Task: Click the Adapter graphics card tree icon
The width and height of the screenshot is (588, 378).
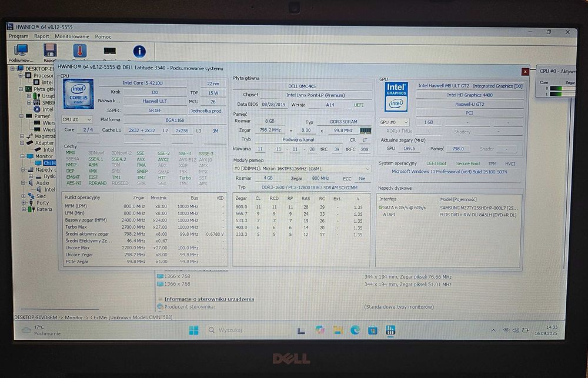Action: 30,143
